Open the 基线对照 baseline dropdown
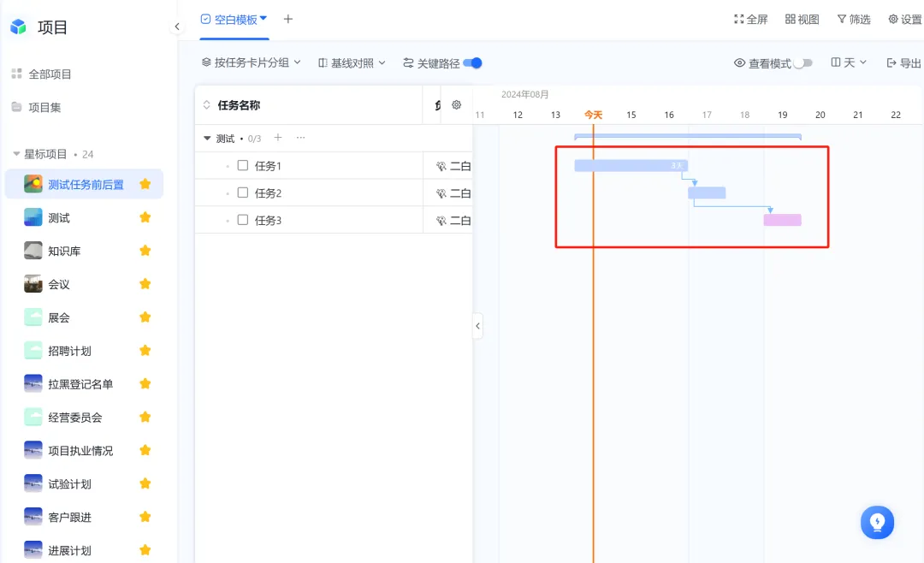Viewport: 924px width, 563px height. pos(352,63)
